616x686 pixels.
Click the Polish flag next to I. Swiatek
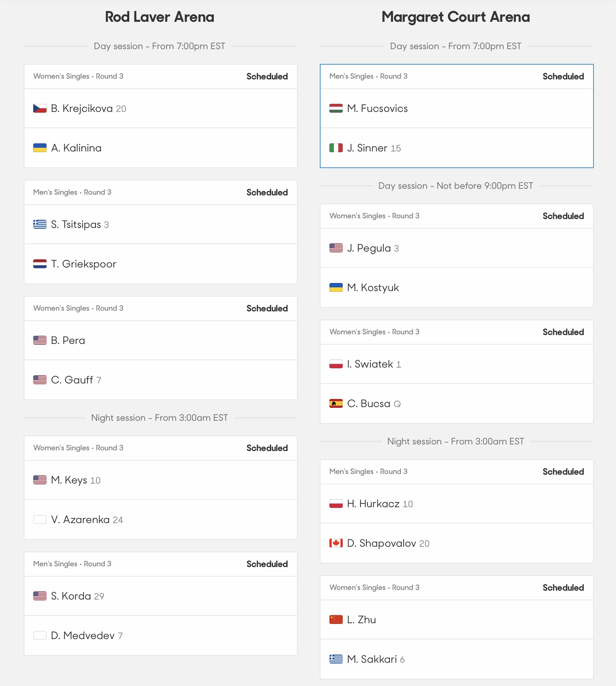pos(336,364)
